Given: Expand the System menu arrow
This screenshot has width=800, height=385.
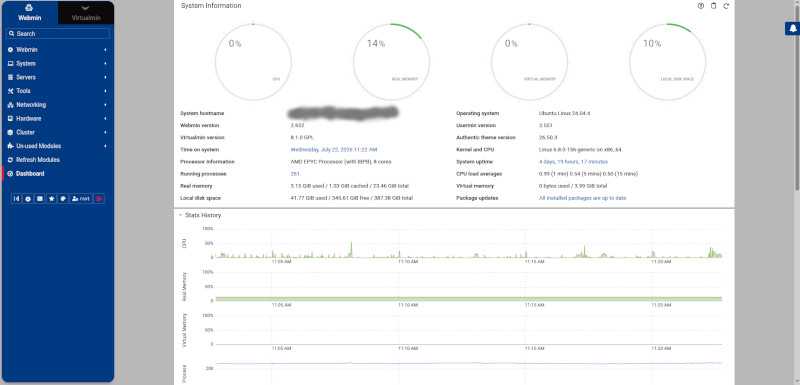Looking at the screenshot, I should click(x=105, y=64).
